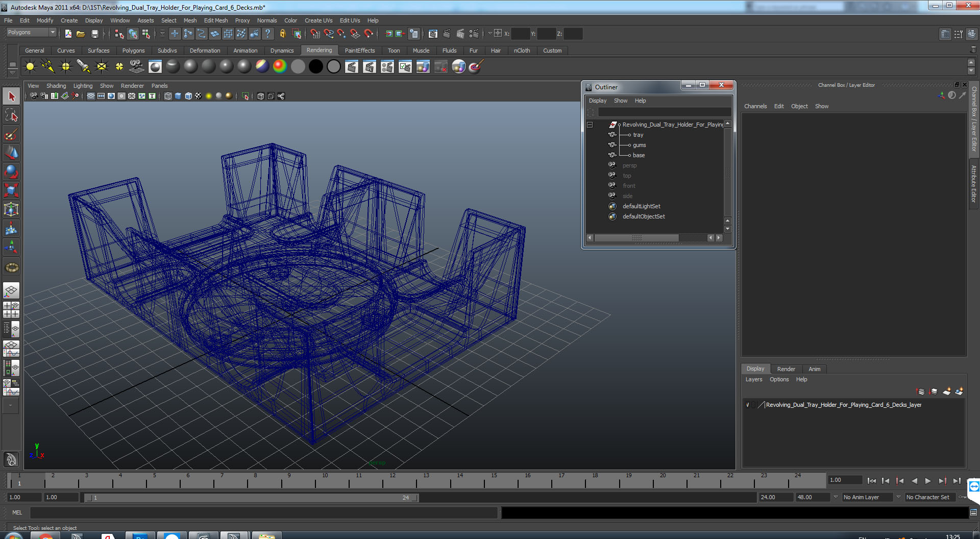Assign ramp shader rainbow ball icon
The image size is (980, 539).
click(x=280, y=66)
